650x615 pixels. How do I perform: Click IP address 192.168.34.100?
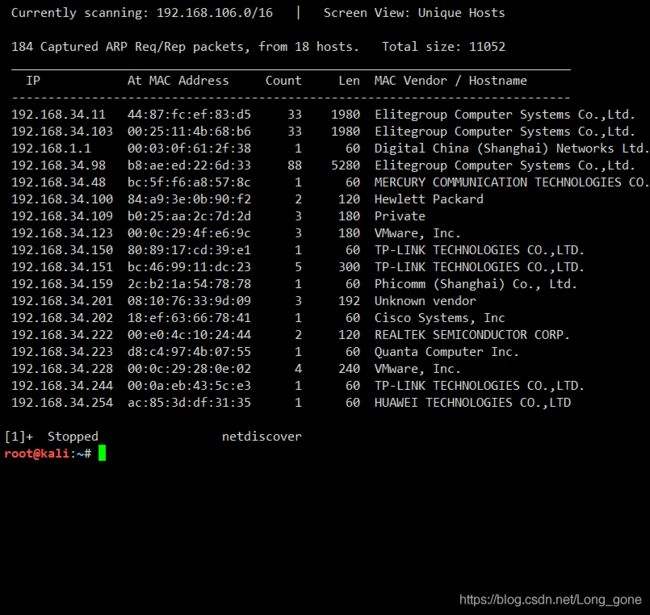(62, 199)
